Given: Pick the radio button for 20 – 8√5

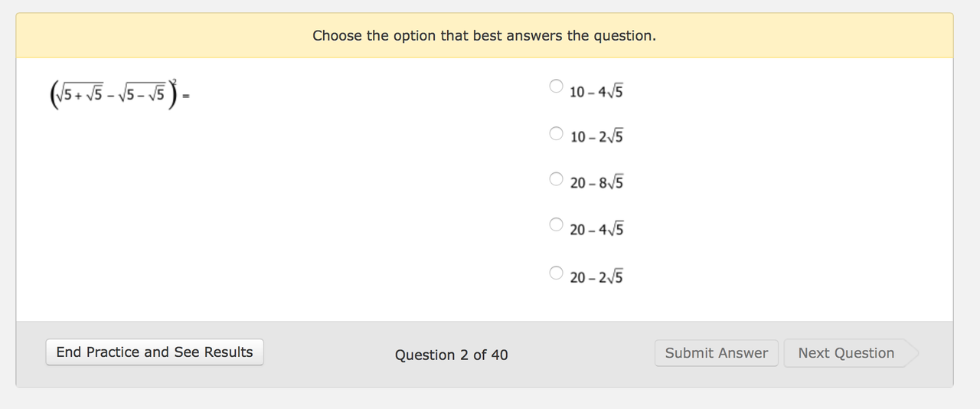Looking at the screenshot, I should coord(557,178).
